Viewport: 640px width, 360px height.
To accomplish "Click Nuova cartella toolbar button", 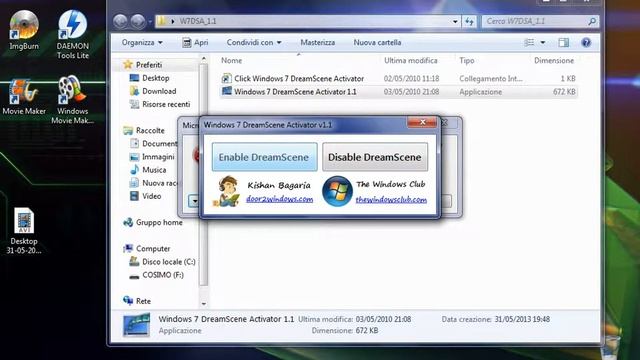I will click(377, 42).
